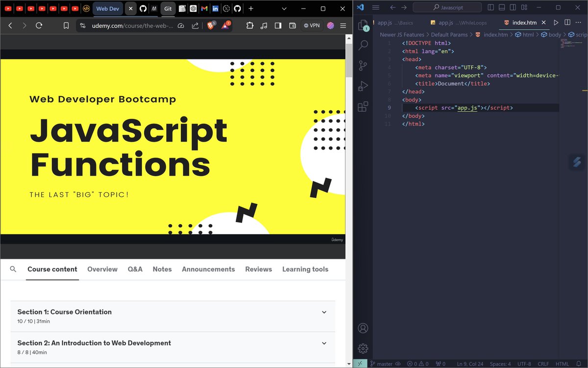Expand Section 1: Course Orientation
The height and width of the screenshot is (368, 588).
click(x=172, y=316)
